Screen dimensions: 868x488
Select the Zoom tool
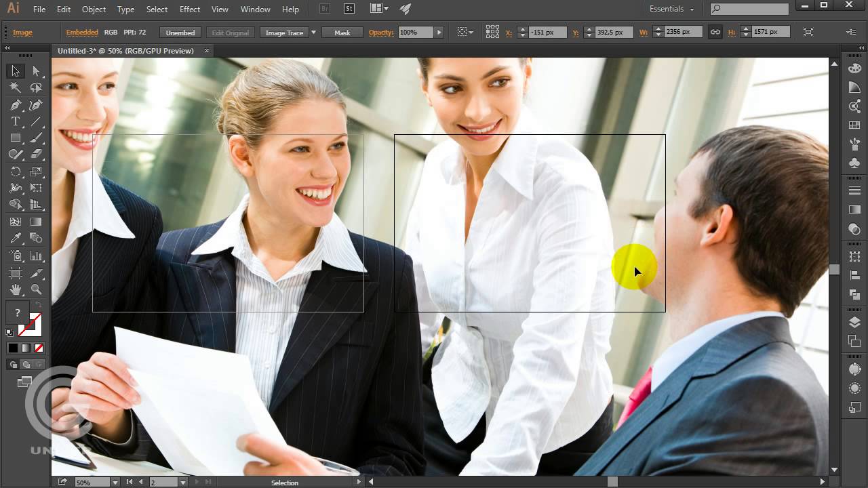[x=37, y=289]
